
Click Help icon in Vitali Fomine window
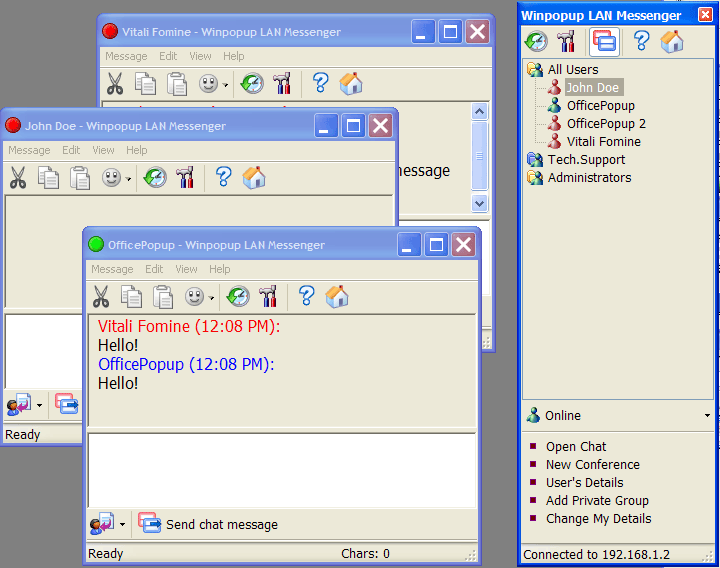[320, 83]
